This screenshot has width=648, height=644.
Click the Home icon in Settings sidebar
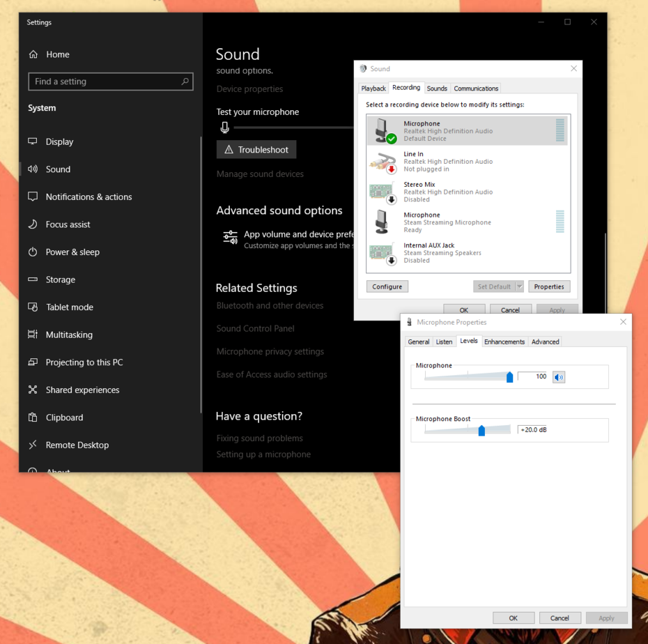33,54
